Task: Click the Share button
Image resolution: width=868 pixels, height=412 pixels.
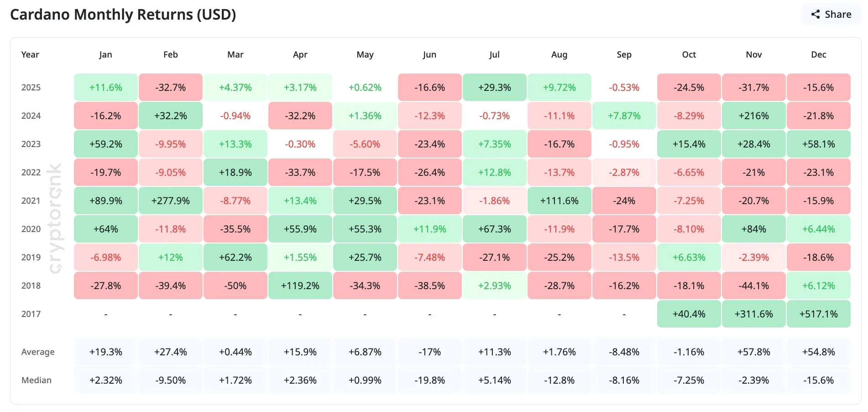Action: (x=831, y=15)
